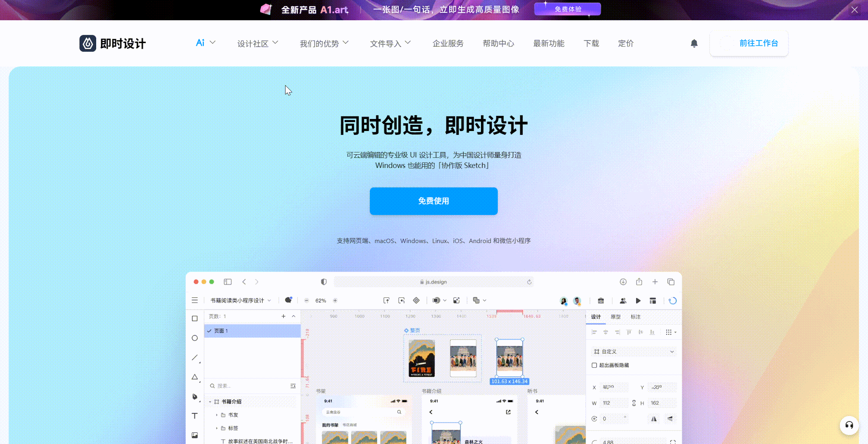868x444 pixels.
Task: Expand the 标签 folder layer
Action: click(x=217, y=428)
